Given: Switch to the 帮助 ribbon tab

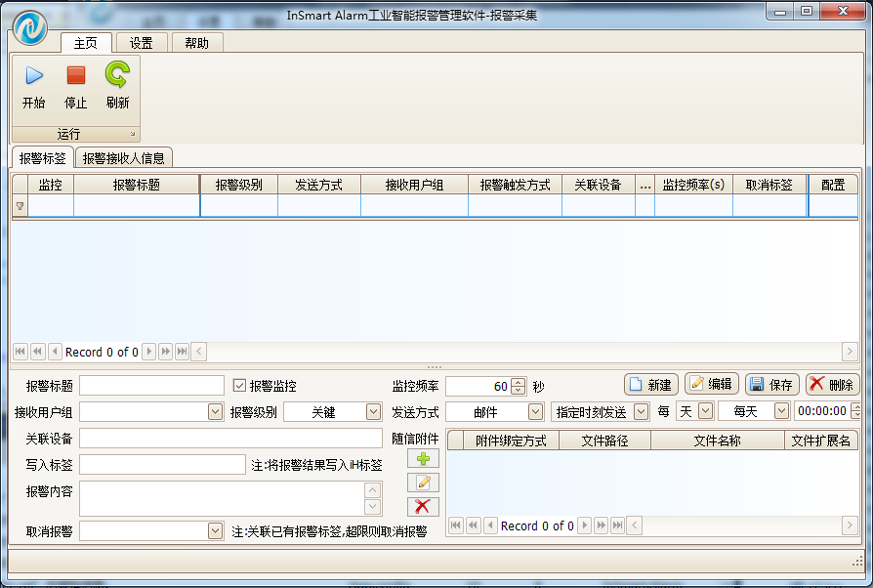Looking at the screenshot, I should click(x=197, y=43).
